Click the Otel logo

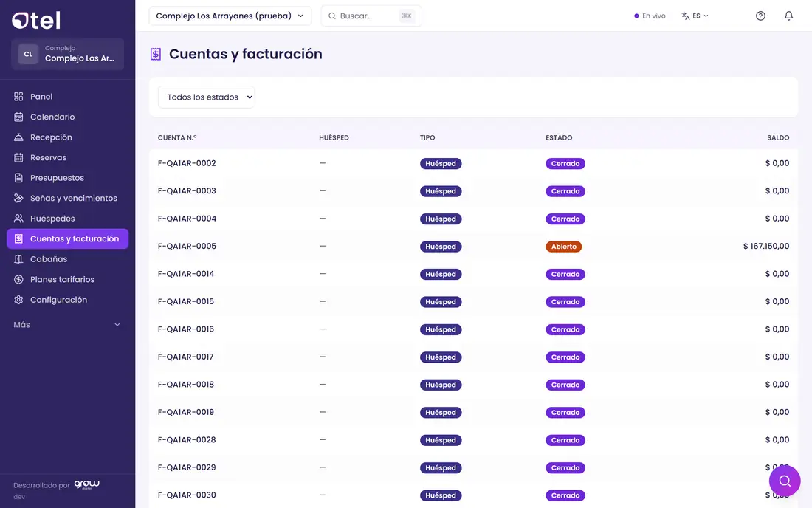pos(36,20)
